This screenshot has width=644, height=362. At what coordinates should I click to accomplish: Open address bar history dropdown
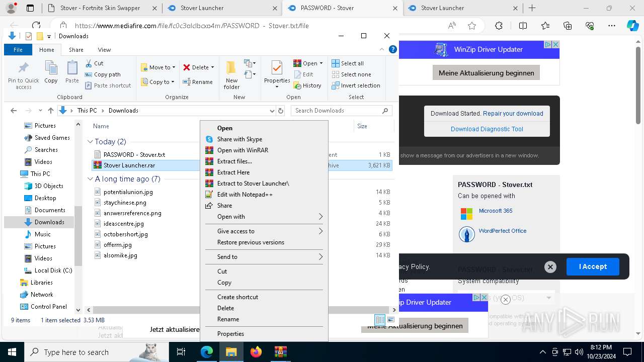pos(272,111)
